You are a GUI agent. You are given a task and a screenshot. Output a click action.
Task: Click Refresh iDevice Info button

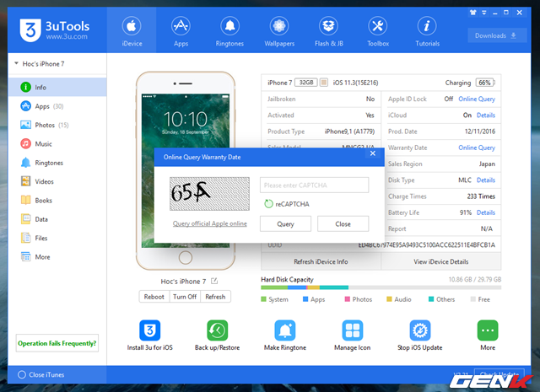pos(321,261)
